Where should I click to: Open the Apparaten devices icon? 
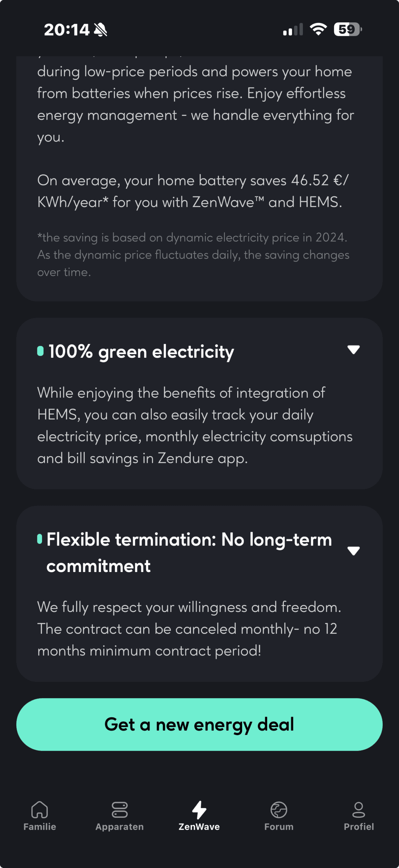click(x=120, y=809)
